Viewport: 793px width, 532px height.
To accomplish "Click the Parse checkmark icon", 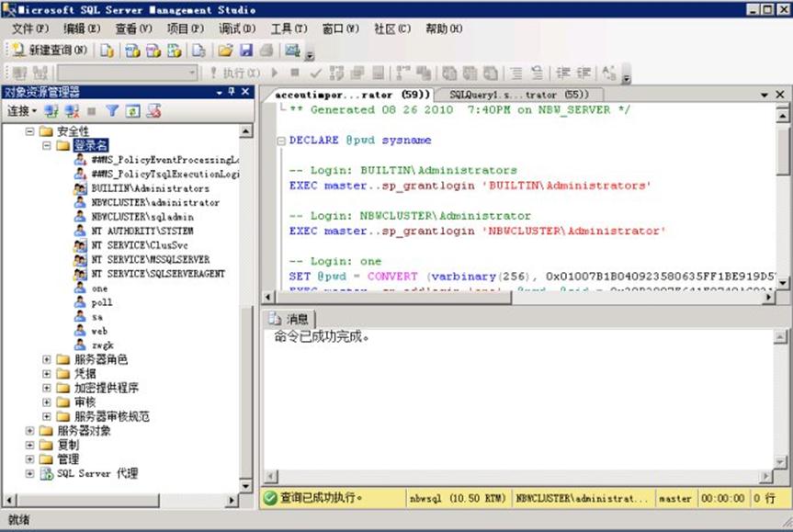I will click(x=315, y=74).
